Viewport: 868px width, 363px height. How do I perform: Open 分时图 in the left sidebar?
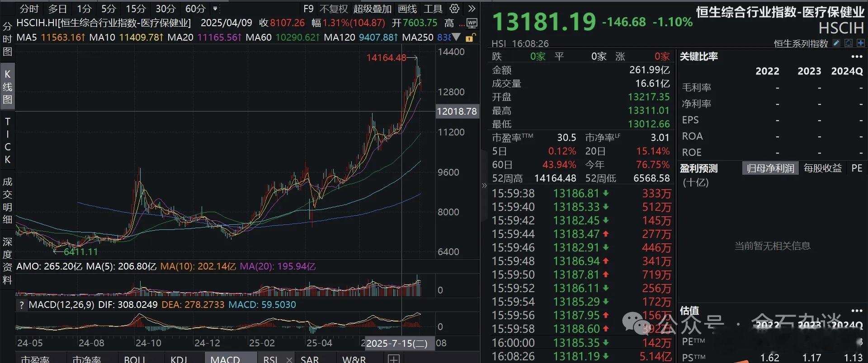pos(7,39)
